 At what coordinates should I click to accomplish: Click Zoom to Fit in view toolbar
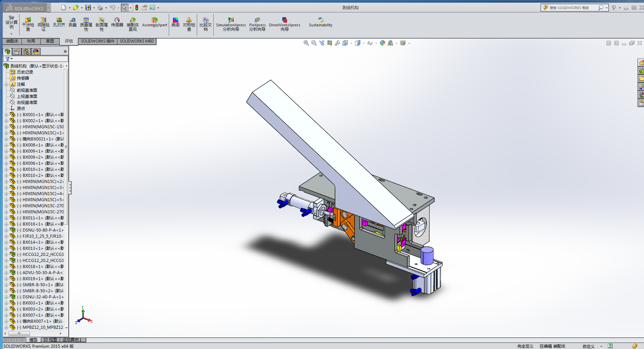(306, 43)
